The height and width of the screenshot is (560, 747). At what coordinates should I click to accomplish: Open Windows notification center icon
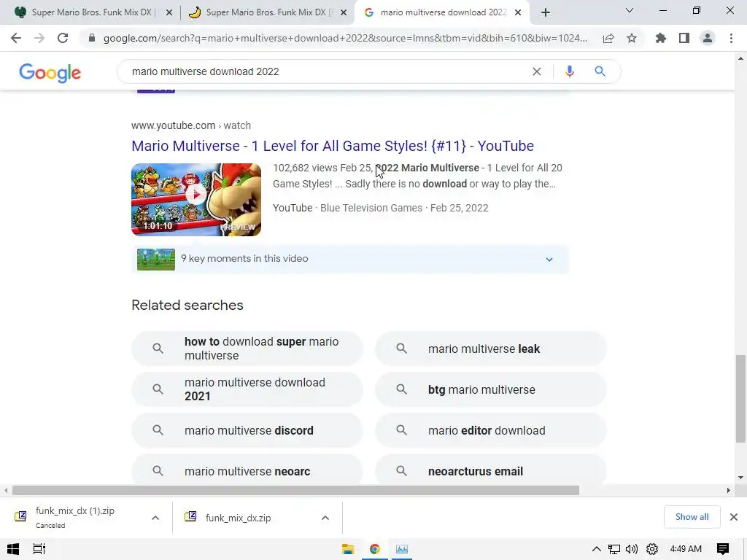tap(723, 549)
